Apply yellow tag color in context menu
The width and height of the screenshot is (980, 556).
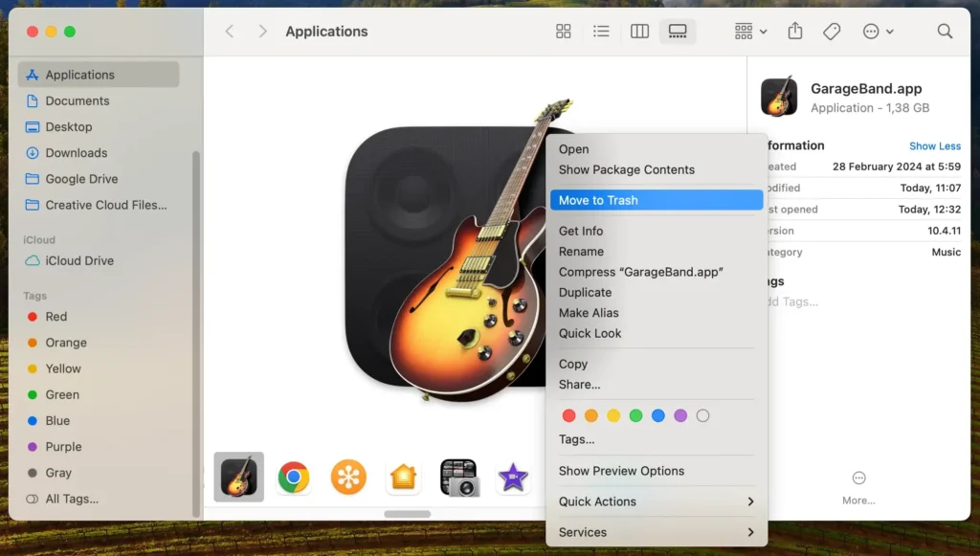coord(613,415)
